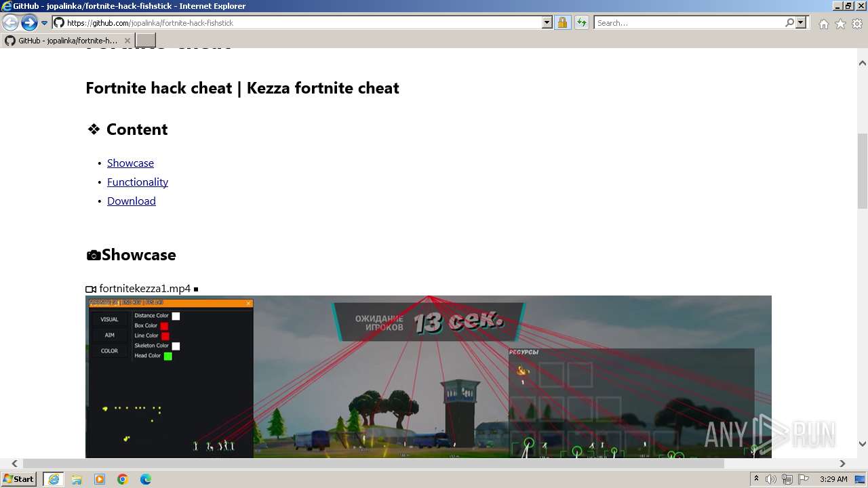Image resolution: width=868 pixels, height=488 pixels.
Task: Open the Showcase link
Action: pyautogui.click(x=130, y=163)
